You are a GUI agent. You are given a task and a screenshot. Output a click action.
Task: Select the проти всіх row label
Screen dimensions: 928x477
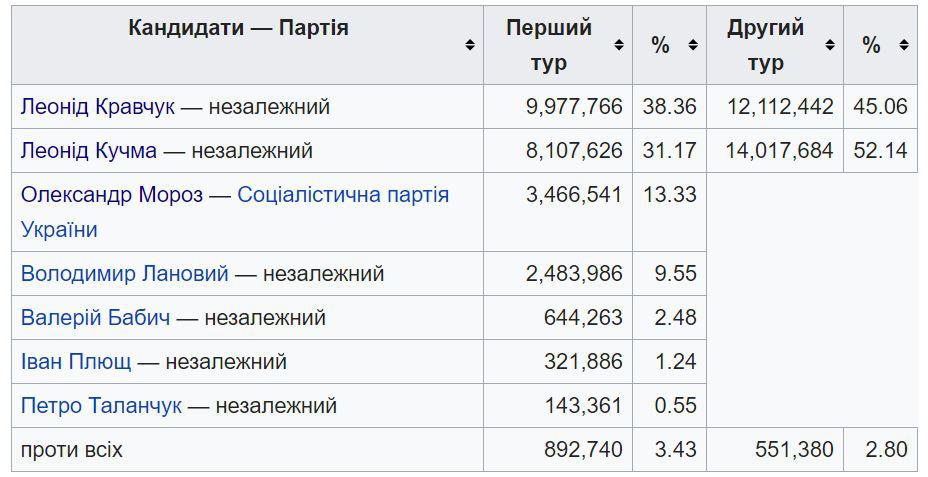coord(72,450)
